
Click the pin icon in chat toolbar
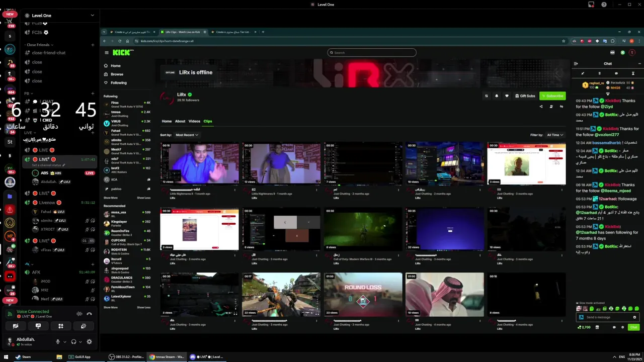[x=583, y=73]
